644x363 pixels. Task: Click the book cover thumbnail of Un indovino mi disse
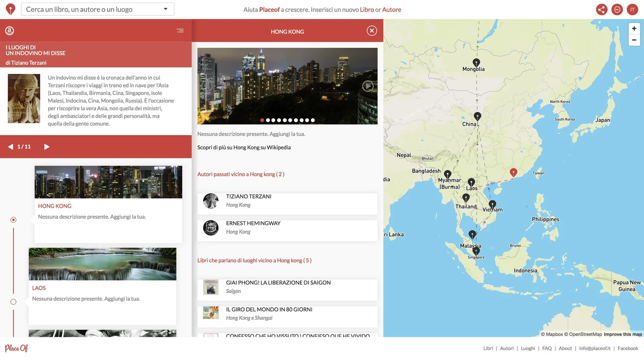click(x=24, y=99)
